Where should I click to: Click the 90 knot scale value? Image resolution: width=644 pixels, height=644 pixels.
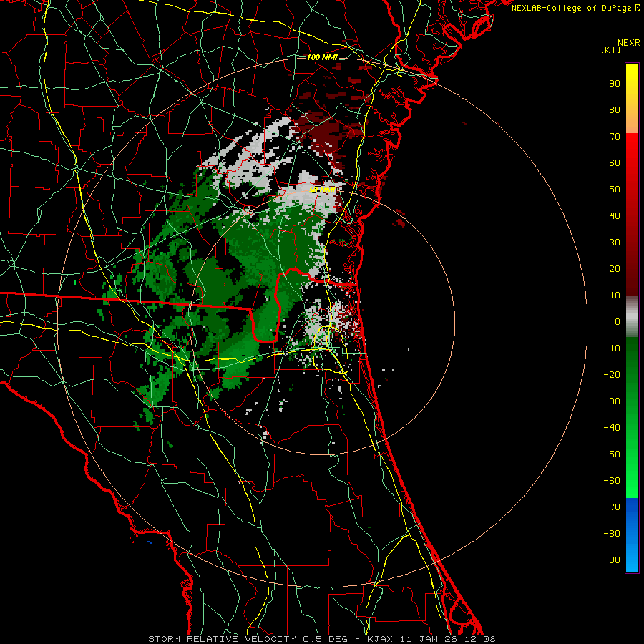(x=615, y=84)
